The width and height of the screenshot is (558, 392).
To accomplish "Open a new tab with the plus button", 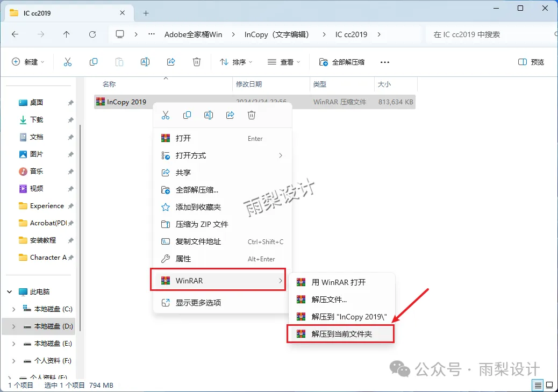I will click(146, 13).
